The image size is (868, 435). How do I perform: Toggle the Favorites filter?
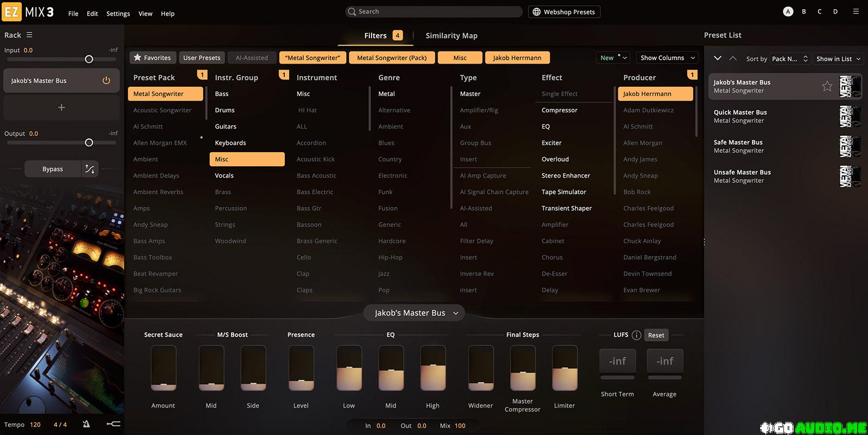tap(152, 58)
